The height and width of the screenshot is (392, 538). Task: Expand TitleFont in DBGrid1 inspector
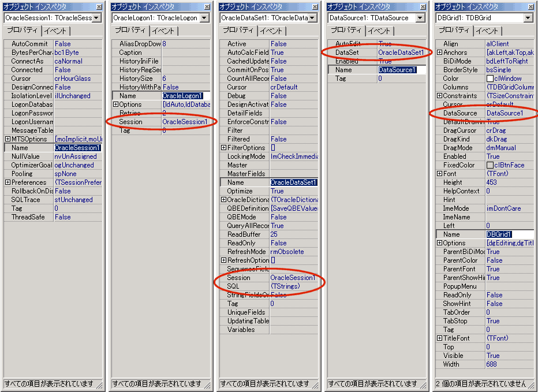[439, 338]
